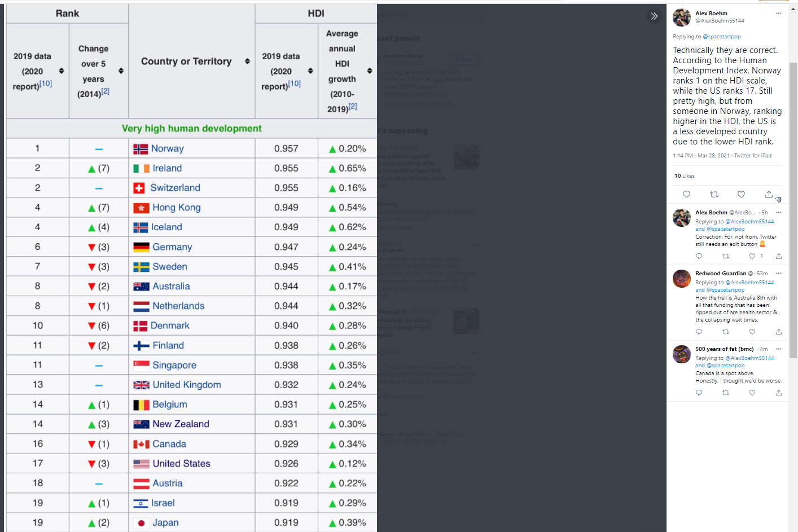The width and height of the screenshot is (798, 532).
Task: Click 'United States' in the HDI table
Action: [x=181, y=464]
